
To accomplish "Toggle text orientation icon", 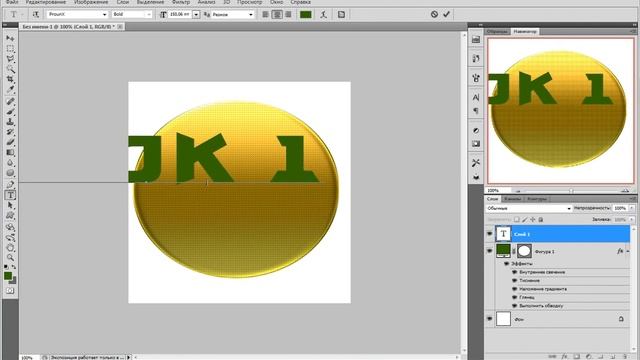I will (36, 14).
